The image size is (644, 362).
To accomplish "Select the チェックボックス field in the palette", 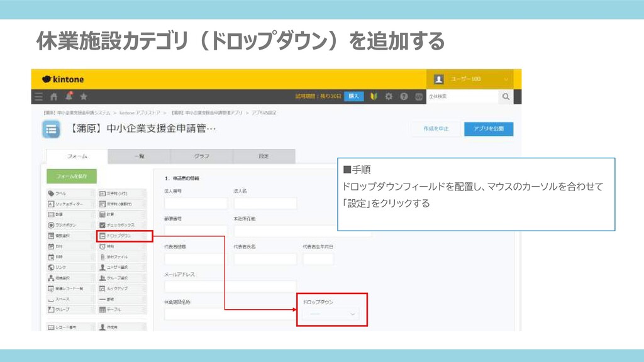I will click(121, 225).
